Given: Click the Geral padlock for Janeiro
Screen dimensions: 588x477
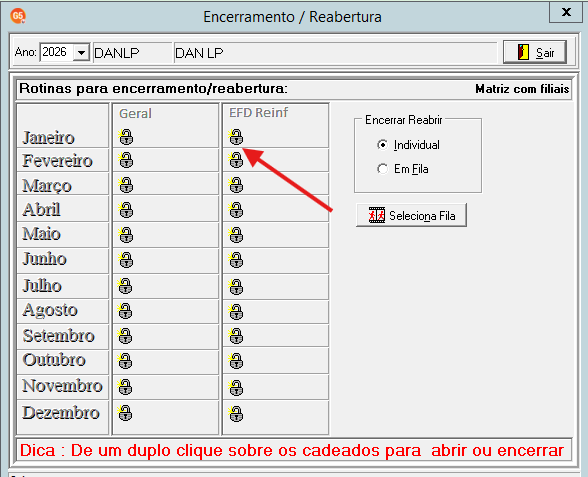Looking at the screenshot, I should coord(126,136).
